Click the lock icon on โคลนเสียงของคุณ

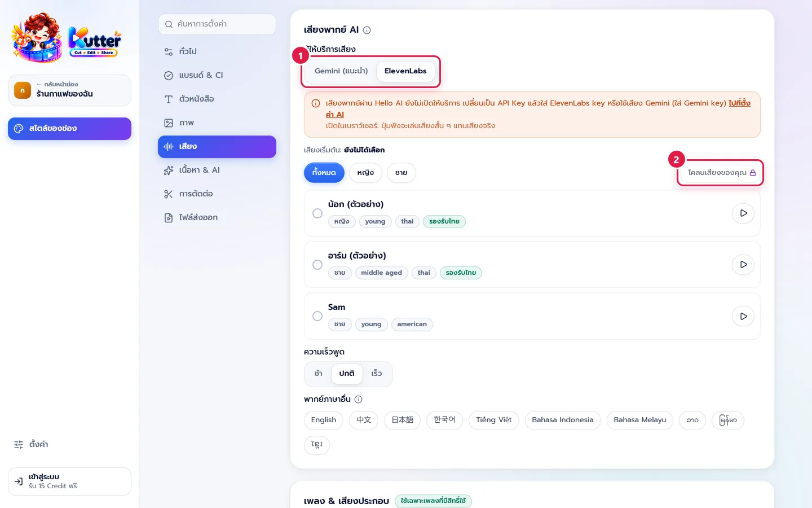pos(753,173)
